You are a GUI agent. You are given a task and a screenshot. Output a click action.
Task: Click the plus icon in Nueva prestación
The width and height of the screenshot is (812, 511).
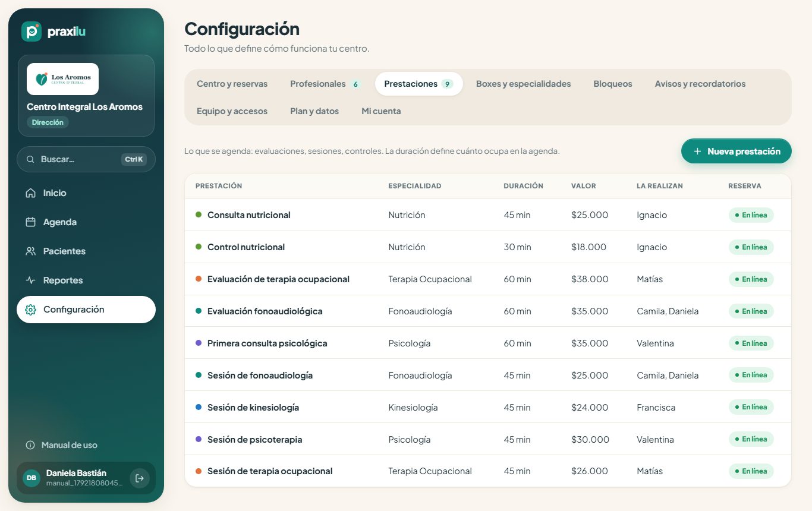click(x=698, y=152)
